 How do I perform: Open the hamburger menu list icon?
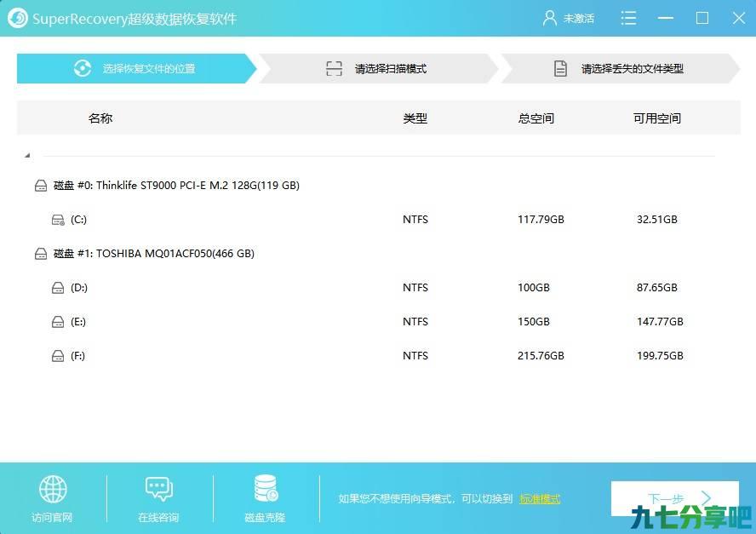tap(628, 19)
